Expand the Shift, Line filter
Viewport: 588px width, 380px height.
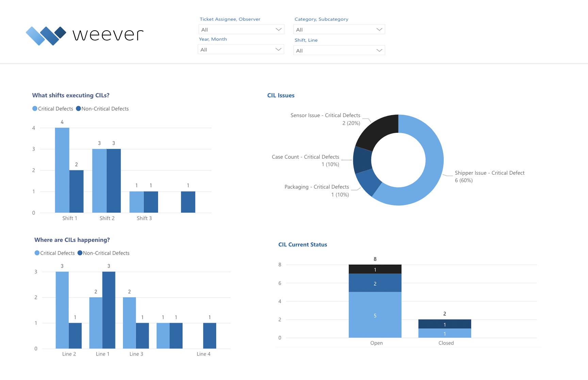point(339,50)
